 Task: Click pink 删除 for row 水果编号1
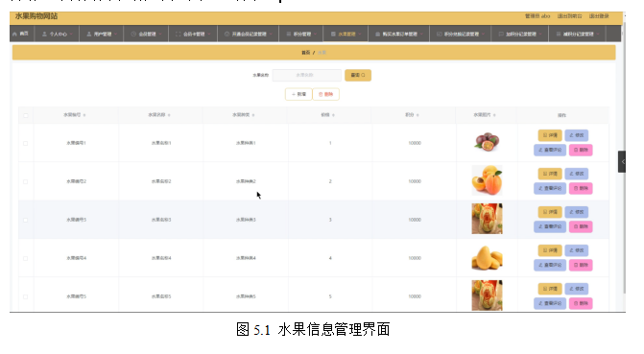581,150
